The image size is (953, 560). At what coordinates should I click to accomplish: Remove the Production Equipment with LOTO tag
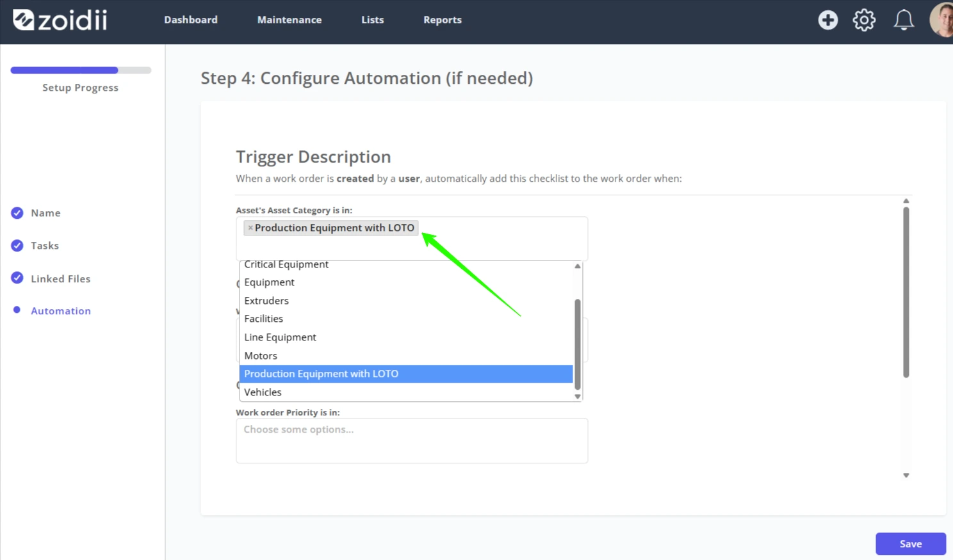[250, 228]
